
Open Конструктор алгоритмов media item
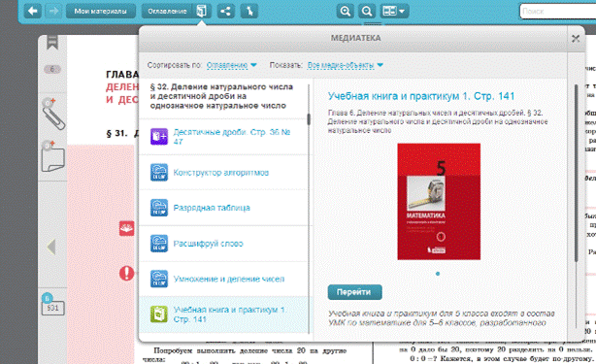point(224,172)
